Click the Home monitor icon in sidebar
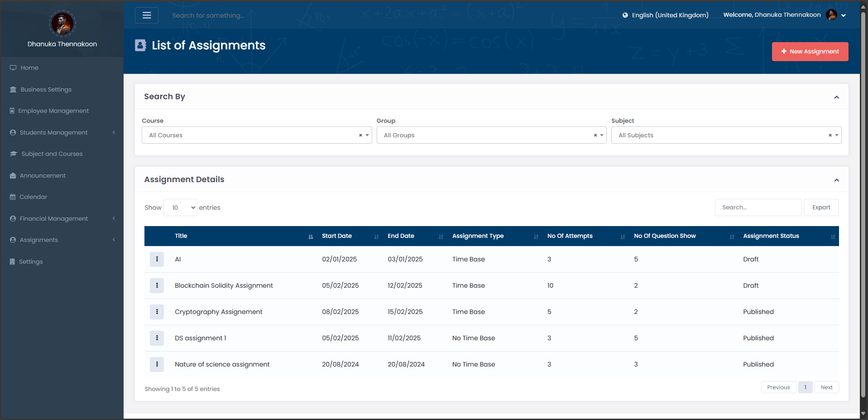The width and height of the screenshot is (868, 420). [13, 68]
